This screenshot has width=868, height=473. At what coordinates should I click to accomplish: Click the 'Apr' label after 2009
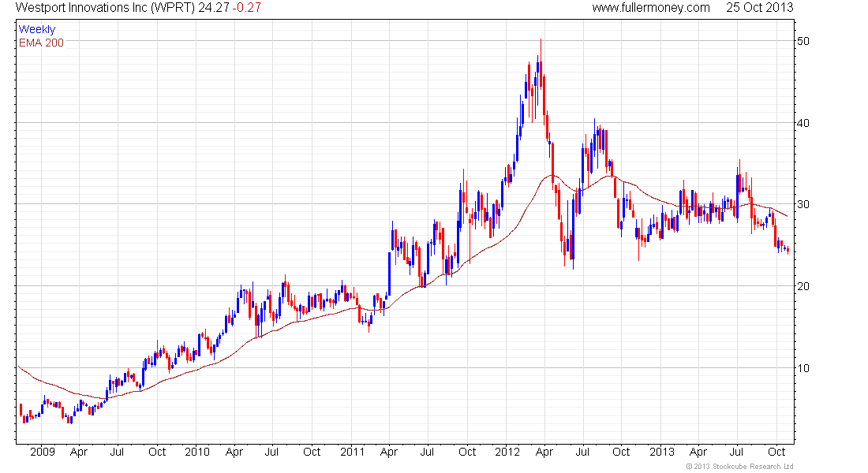pyautogui.click(x=79, y=452)
